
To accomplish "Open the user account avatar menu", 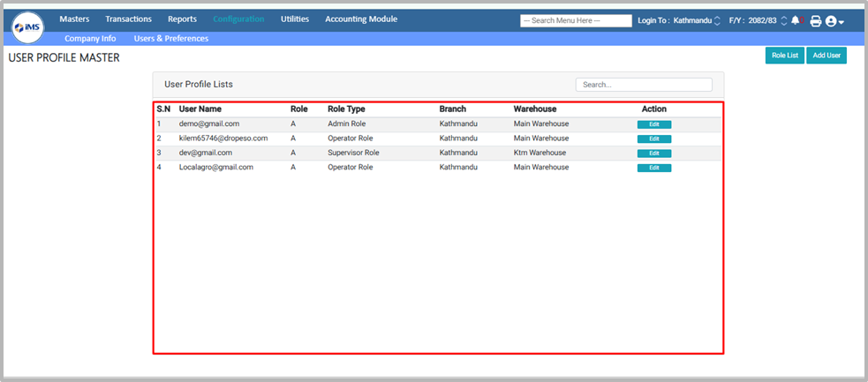I will coord(834,20).
